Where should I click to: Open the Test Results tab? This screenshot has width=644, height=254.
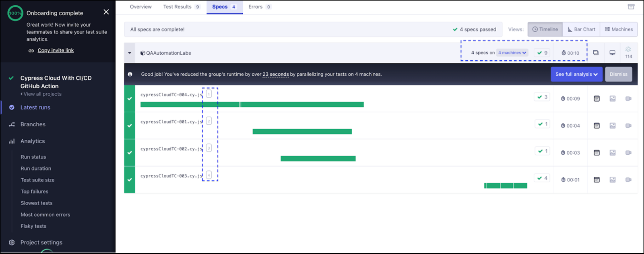[181, 7]
